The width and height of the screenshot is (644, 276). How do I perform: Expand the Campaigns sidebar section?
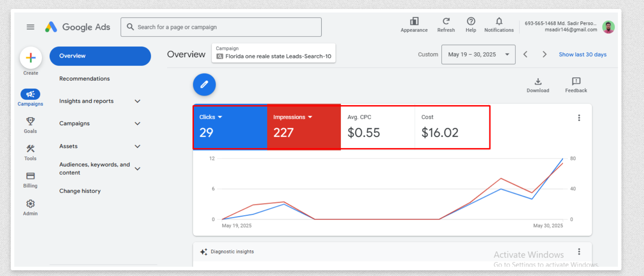(x=137, y=124)
